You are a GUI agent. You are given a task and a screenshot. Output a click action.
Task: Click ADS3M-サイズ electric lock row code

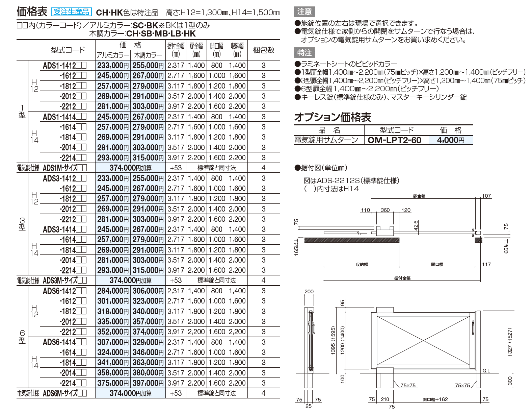tap(64, 280)
